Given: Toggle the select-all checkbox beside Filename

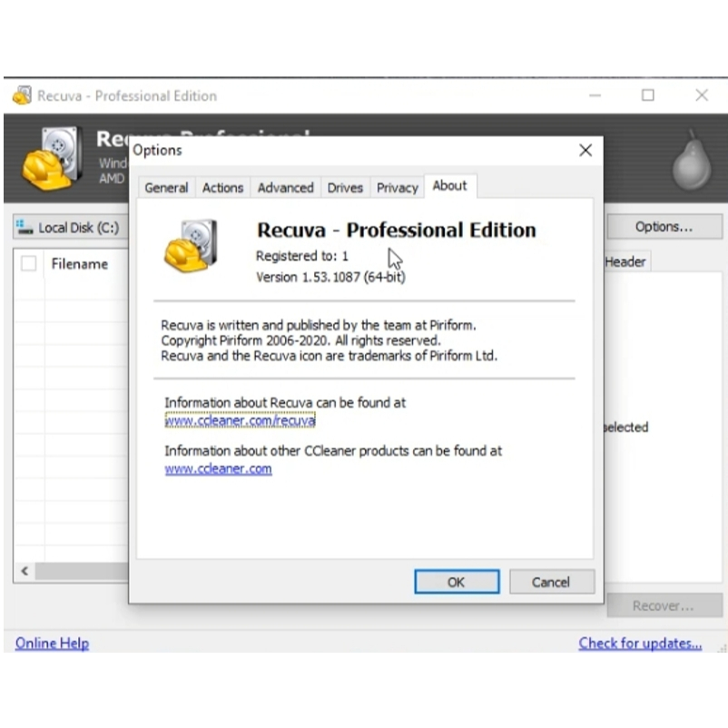Looking at the screenshot, I should tap(29, 263).
